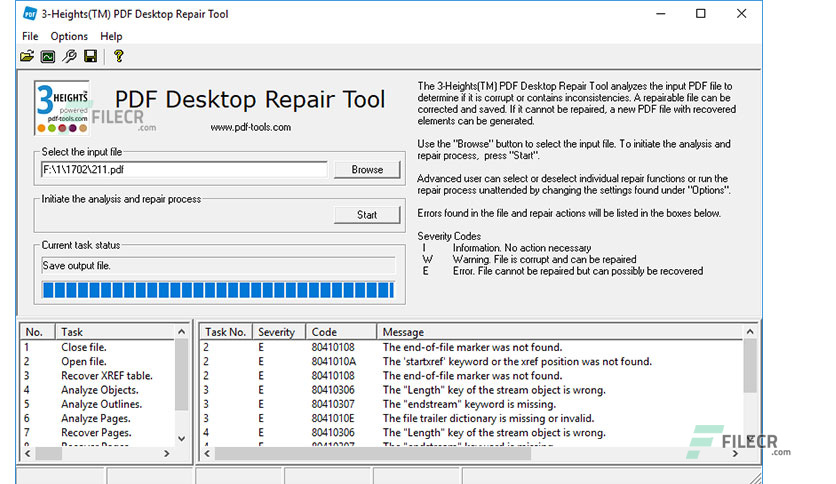836x484 pixels.
Task: Click the input file path field
Action: [x=184, y=170]
